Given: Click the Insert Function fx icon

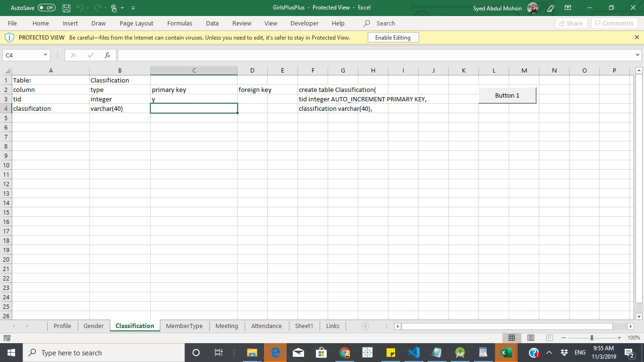Looking at the screenshot, I should point(107,55).
